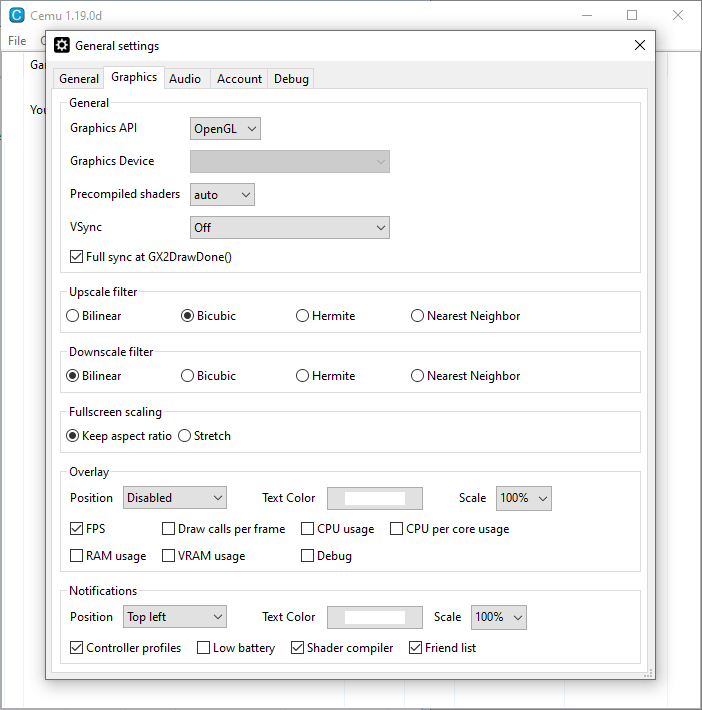Open the Graphics API dropdown
This screenshot has height=710, width=702.
(225, 129)
